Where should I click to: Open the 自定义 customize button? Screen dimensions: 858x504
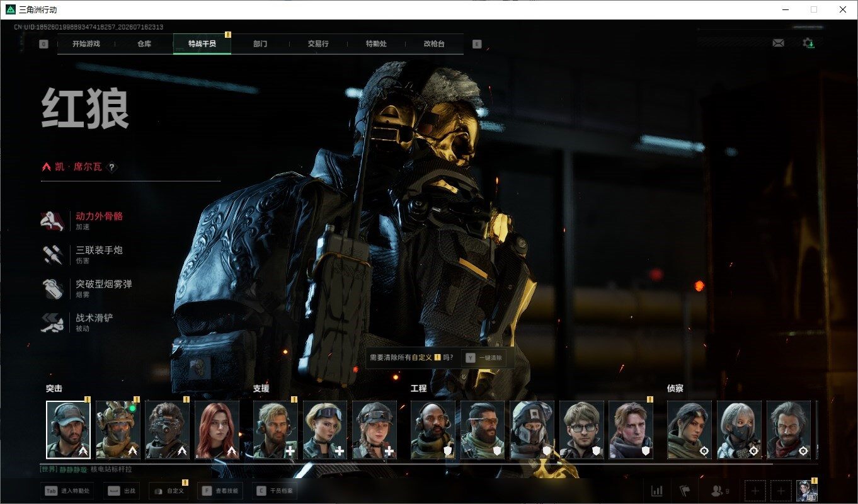[x=168, y=491]
